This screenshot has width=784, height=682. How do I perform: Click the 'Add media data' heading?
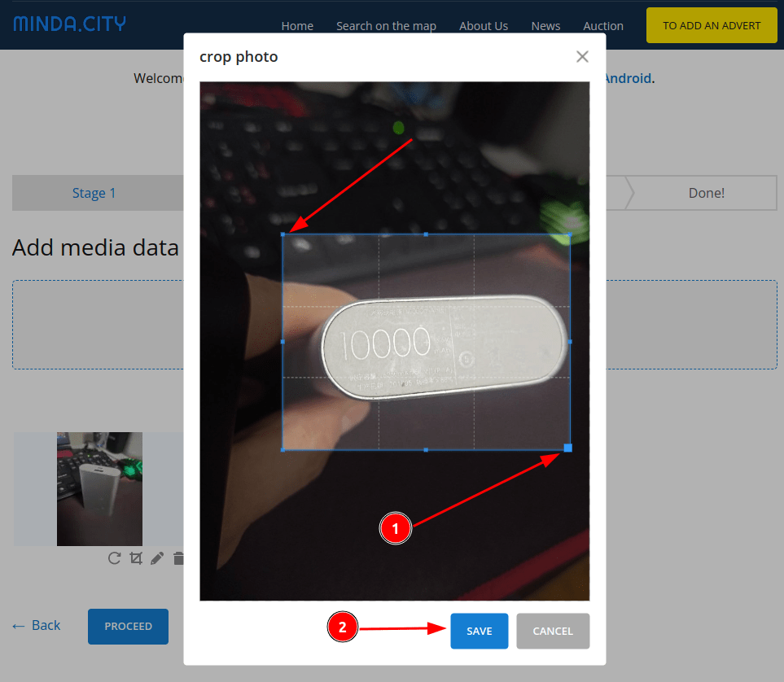pos(95,247)
